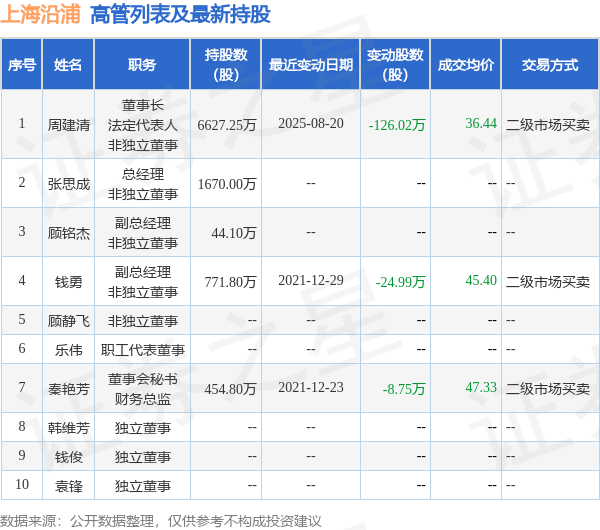This screenshot has width=600, height=530.
Task: Click shareholding value 454.80万
Action: click(x=230, y=389)
